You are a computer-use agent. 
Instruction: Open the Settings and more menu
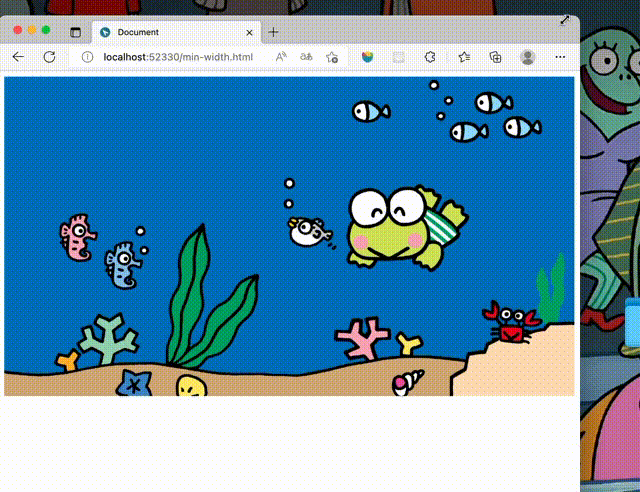pyautogui.click(x=560, y=57)
